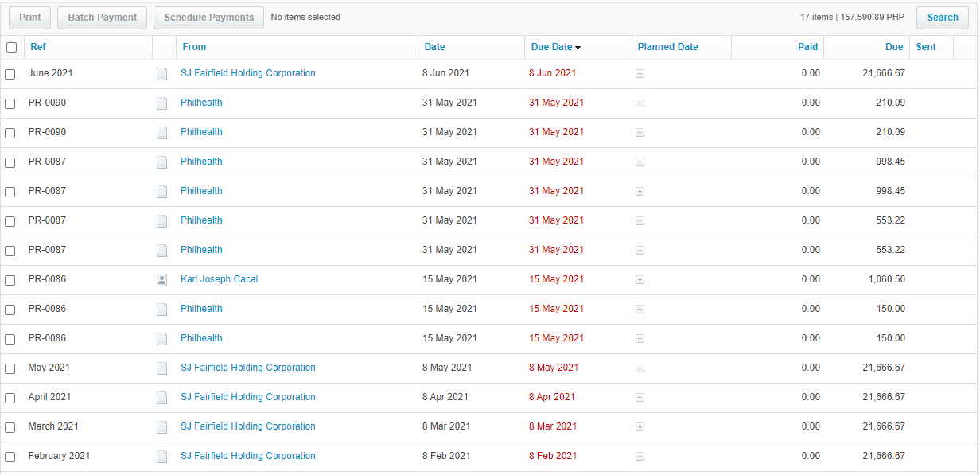Click the document icon in the May 2021 row
The width and height of the screenshot is (980, 475).
(x=161, y=368)
